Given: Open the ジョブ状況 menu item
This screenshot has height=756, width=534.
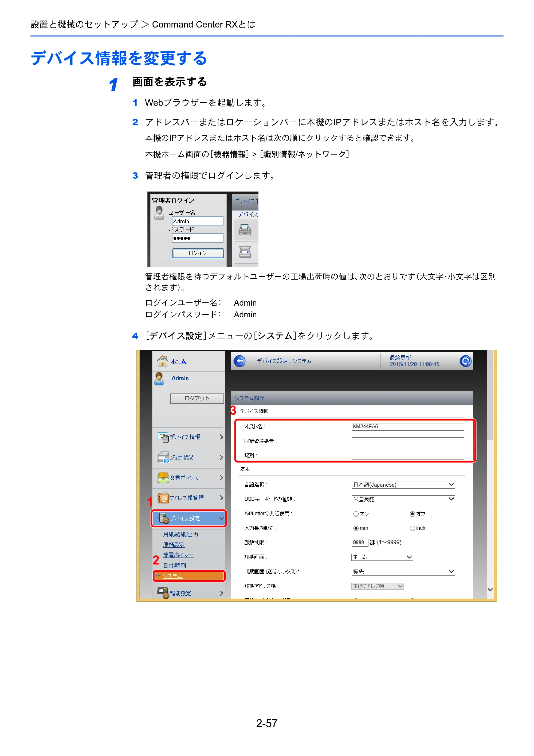Looking at the screenshot, I should pyautogui.click(x=189, y=458).
